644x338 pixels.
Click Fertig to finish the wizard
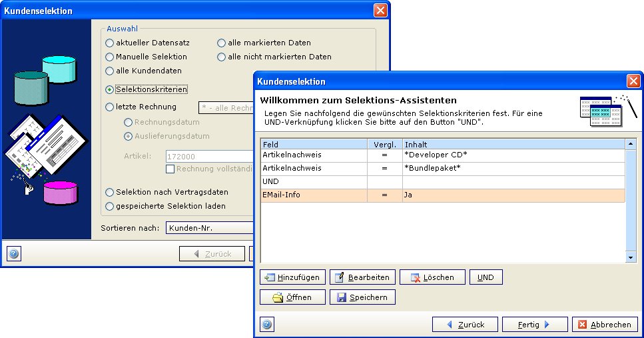533,325
